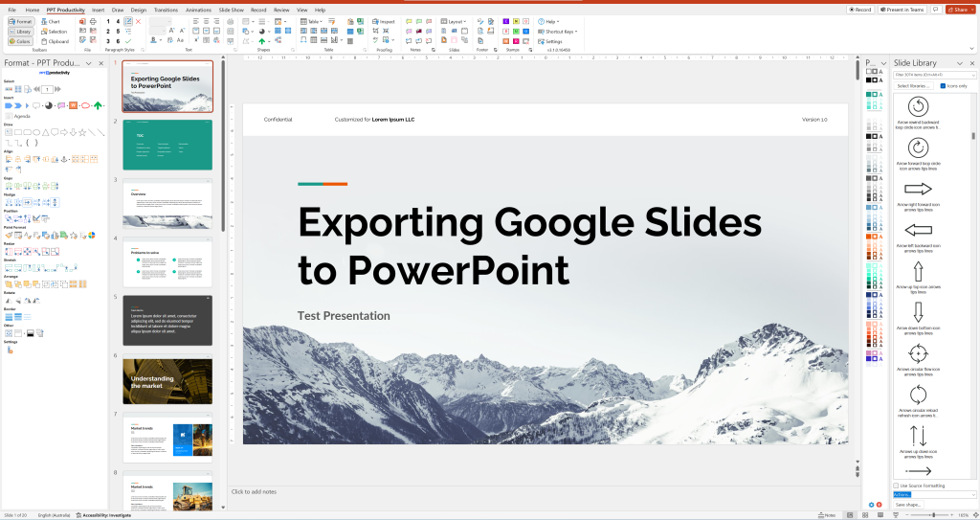Click the Record button at top right
This screenshot has width=980, height=520.
coord(860,10)
